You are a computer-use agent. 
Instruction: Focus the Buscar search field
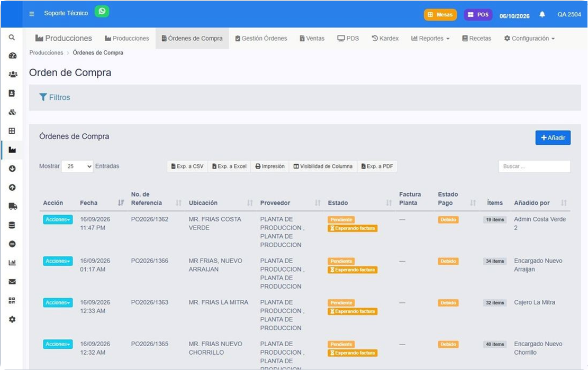point(535,166)
